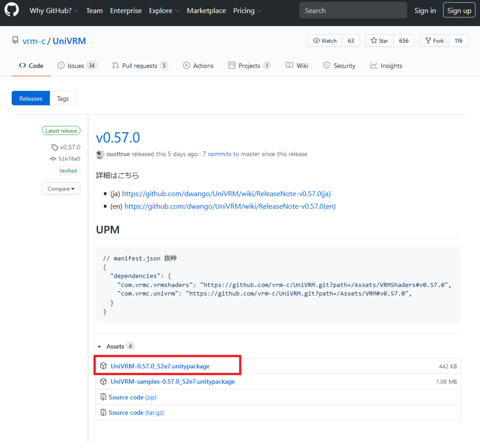Screen dimensions: 480x448
Task: Click the Sign up button
Action: click(459, 11)
